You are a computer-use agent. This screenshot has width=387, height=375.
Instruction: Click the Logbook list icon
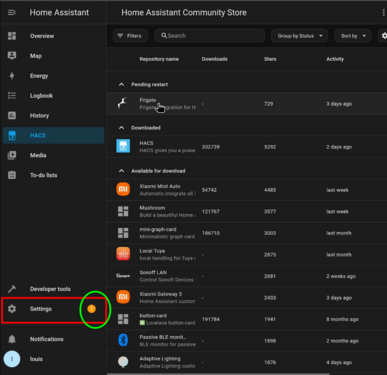(x=12, y=96)
